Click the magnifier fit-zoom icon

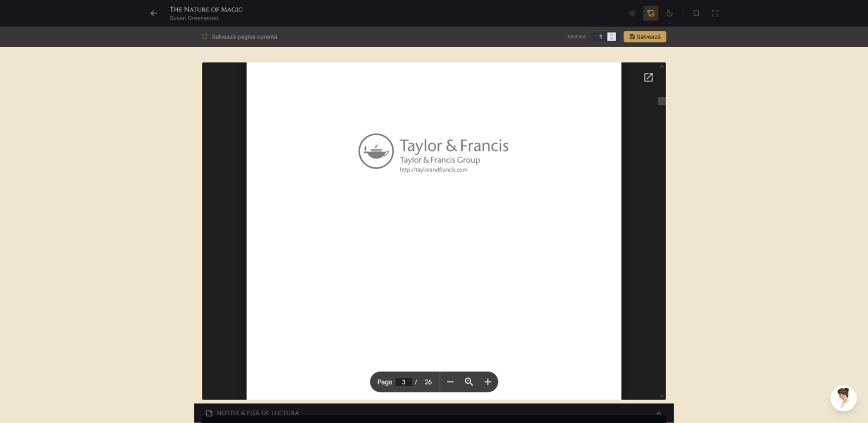click(469, 382)
